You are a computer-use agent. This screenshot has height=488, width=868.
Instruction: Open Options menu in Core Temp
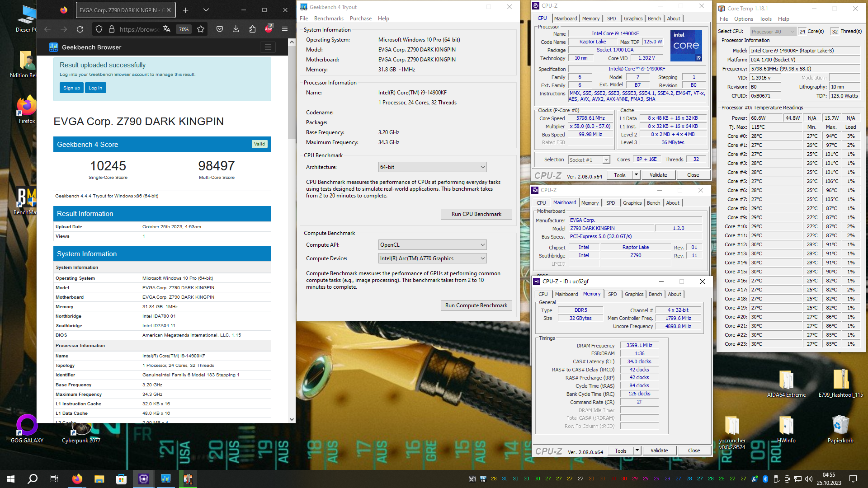click(x=744, y=19)
